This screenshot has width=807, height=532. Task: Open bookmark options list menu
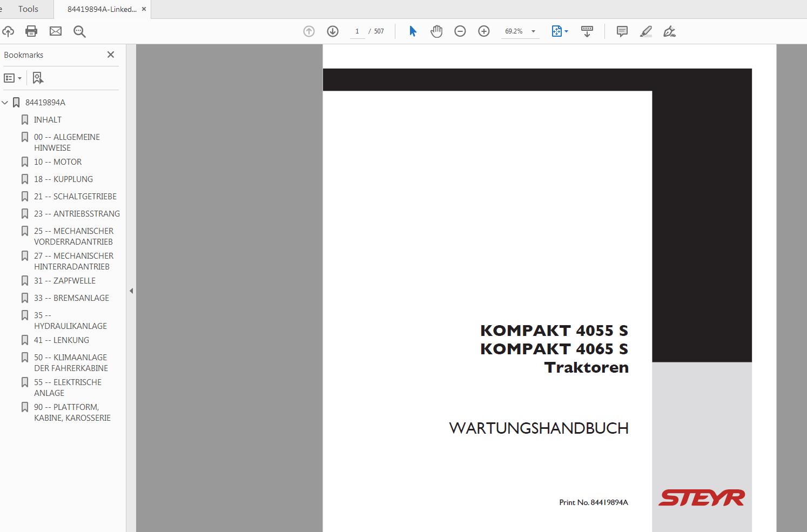point(13,78)
